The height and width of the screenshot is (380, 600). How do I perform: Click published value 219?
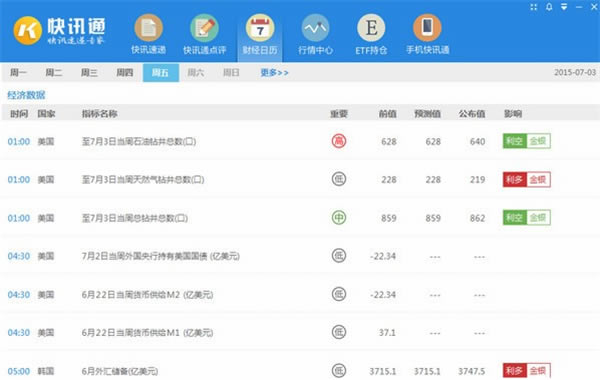tap(478, 179)
